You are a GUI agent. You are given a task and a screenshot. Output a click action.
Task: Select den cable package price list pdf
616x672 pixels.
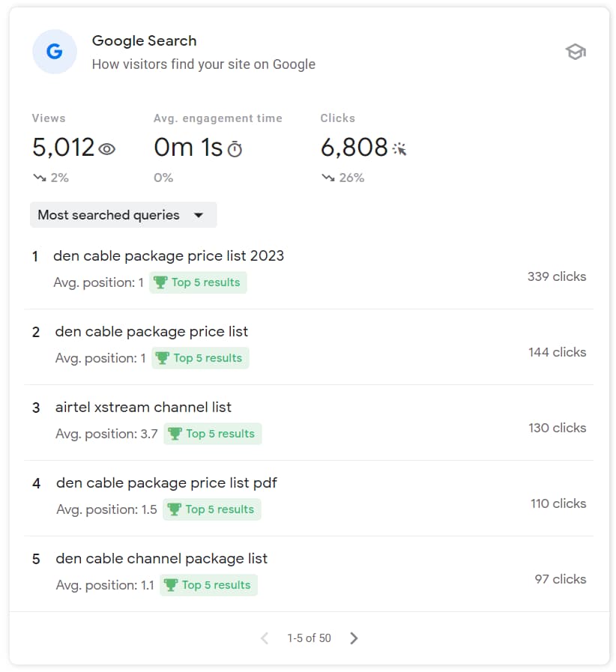(x=166, y=482)
